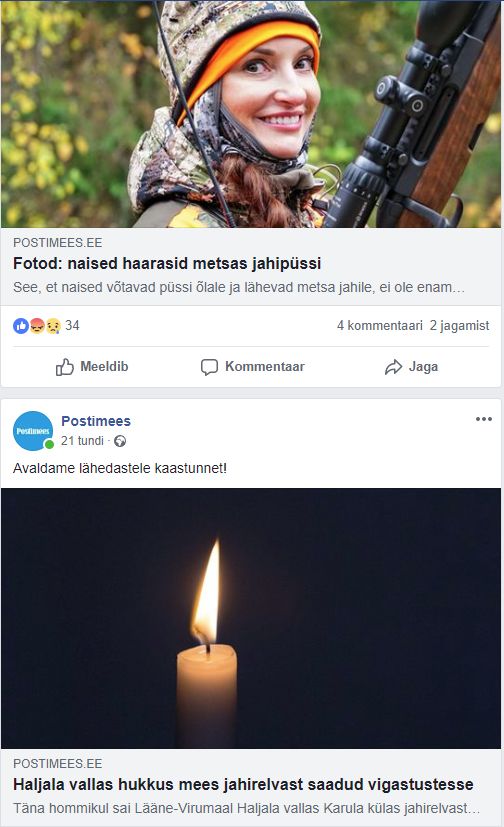The image size is (504, 827).
Task: Click the Jaga share arrow button
Action: [411, 367]
